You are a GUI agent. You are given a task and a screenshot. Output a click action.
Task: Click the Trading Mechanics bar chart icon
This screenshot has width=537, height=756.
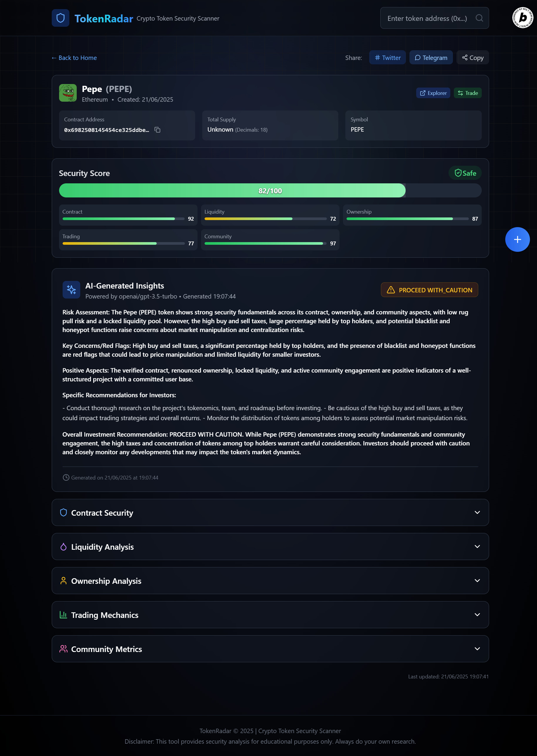pos(63,614)
